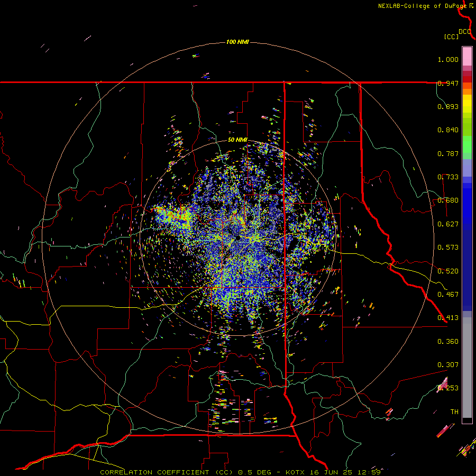Click the DCC label above the color scale
The image size is (476, 476).
click(x=465, y=32)
